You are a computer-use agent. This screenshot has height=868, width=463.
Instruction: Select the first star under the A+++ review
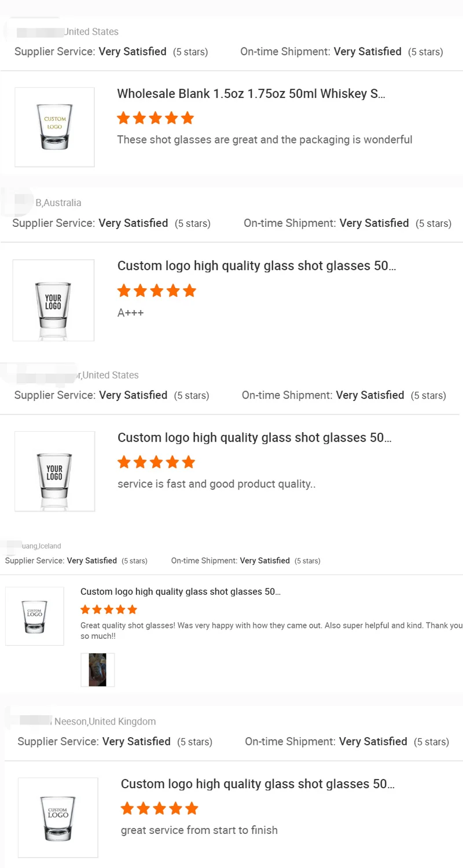tap(124, 290)
